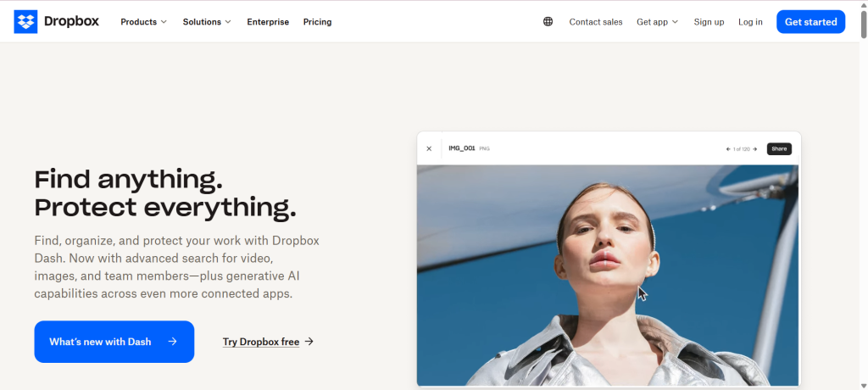This screenshot has width=868, height=390.
Task: Click the What's new with Dash button
Action: pos(114,342)
